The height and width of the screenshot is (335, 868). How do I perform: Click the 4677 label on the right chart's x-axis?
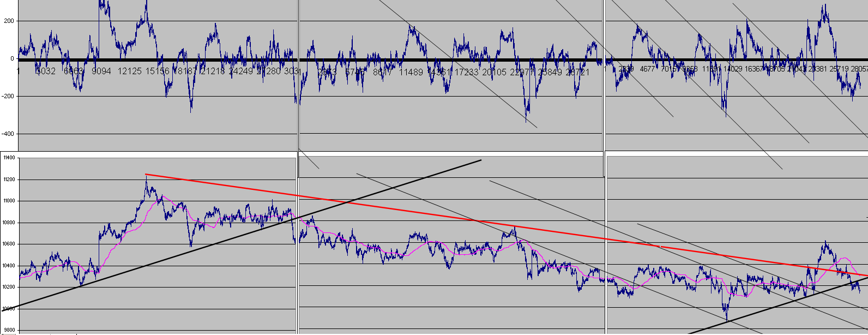point(647,69)
